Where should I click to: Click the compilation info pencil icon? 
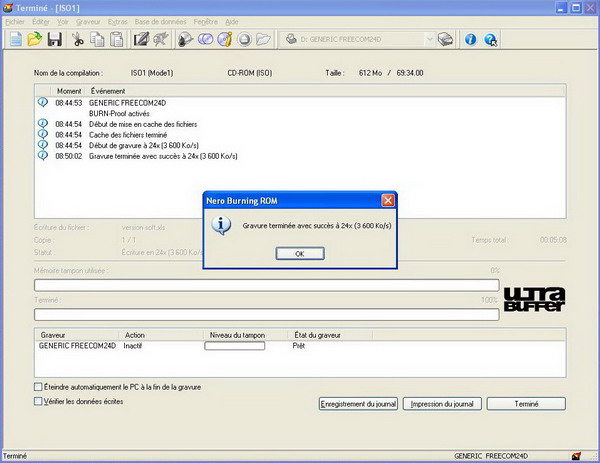click(x=141, y=39)
